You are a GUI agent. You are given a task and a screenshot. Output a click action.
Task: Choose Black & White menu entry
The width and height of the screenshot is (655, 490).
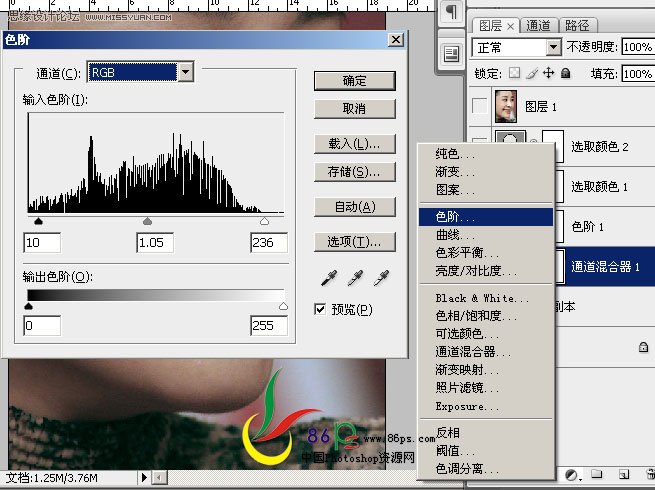point(486,298)
